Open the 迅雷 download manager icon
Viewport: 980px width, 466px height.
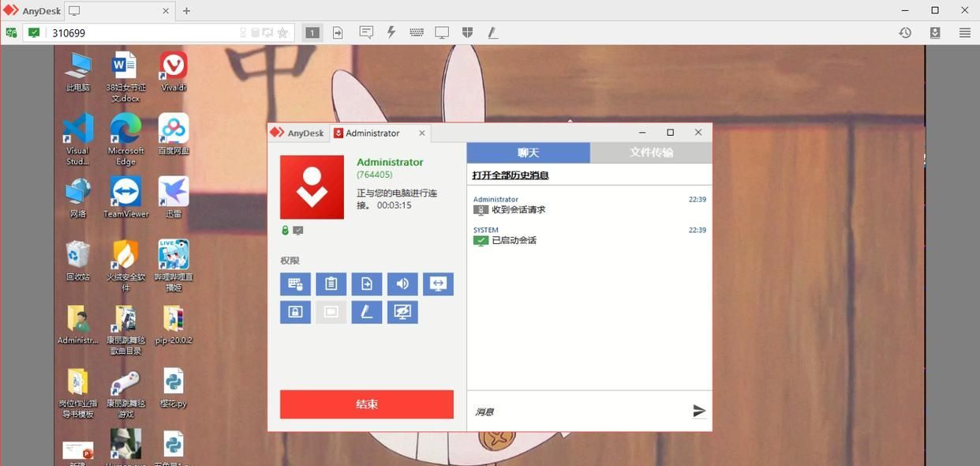pyautogui.click(x=174, y=198)
